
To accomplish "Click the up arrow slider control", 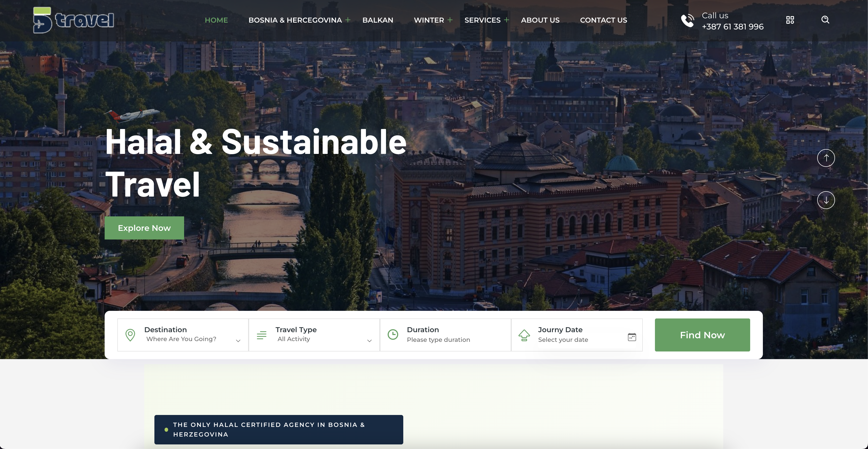I will 826,158.
